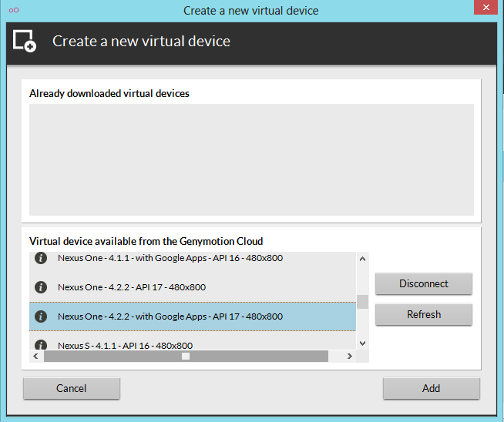The image size is (504, 422).
Task: Click the horizontal scrollbar thumb
Action: (x=186, y=357)
